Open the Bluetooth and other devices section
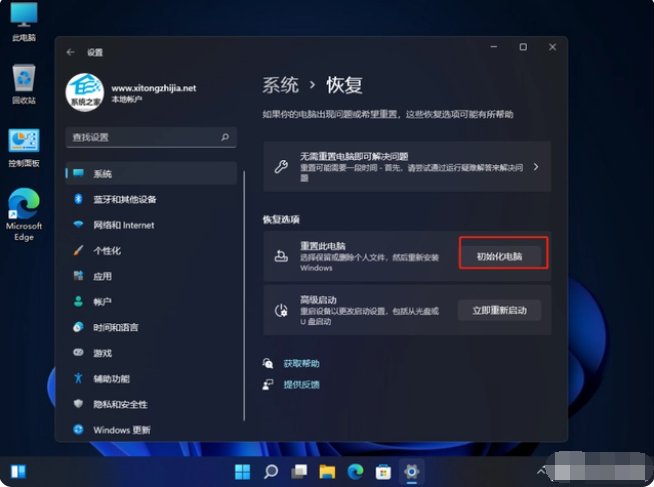654x487 pixels. click(x=151, y=199)
